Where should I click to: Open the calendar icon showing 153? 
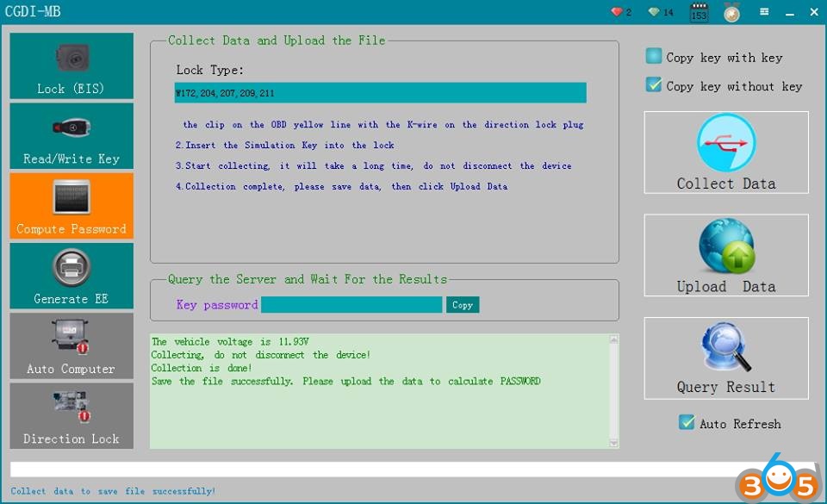[699, 13]
